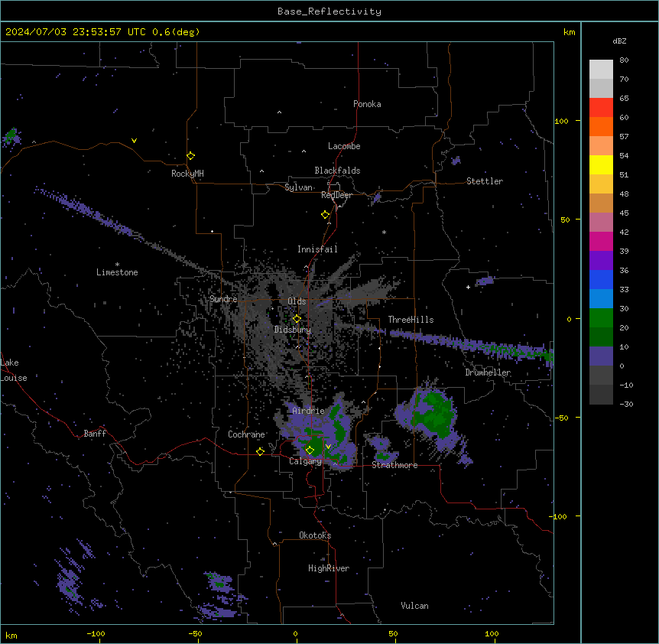Click the Stettler city label

point(485,181)
